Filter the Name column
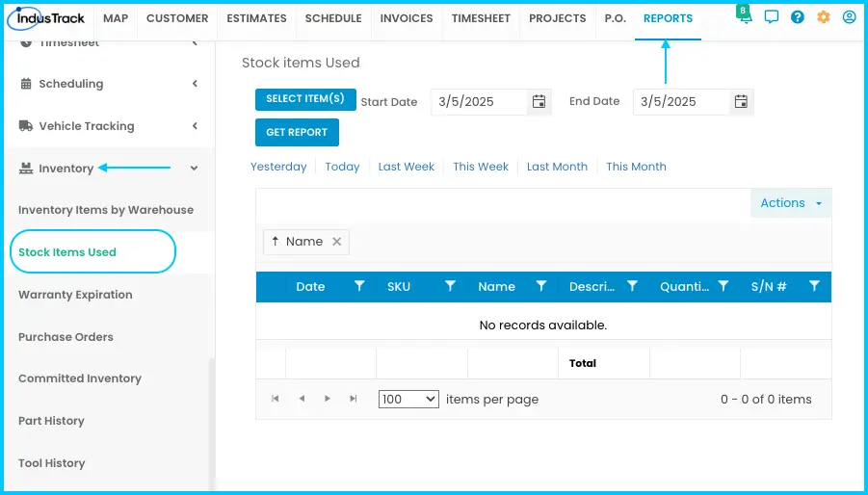The width and height of the screenshot is (868, 495). click(540, 286)
